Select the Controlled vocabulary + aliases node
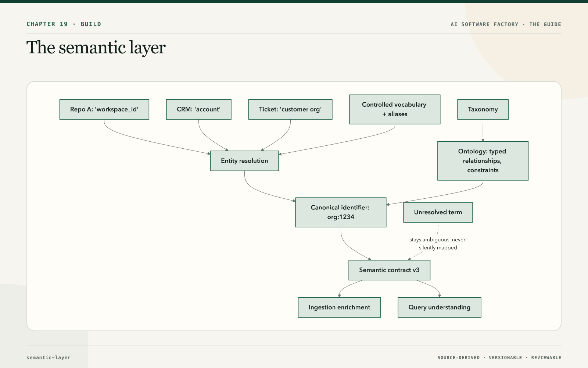This screenshot has height=368, width=588. pos(395,109)
